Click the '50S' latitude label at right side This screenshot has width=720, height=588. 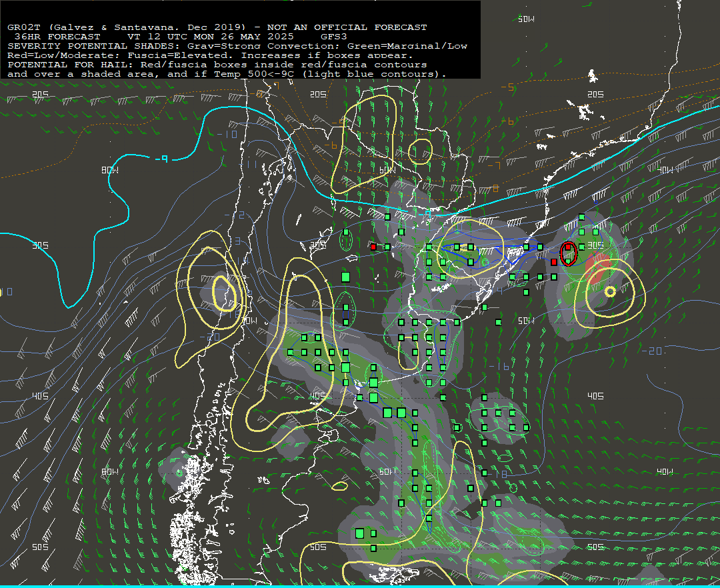[x=595, y=547]
